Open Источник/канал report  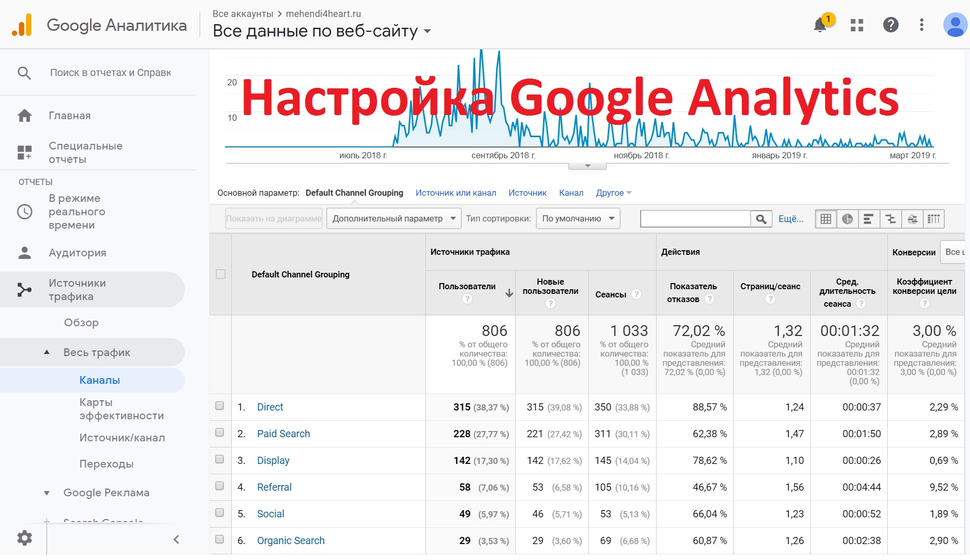(x=122, y=438)
